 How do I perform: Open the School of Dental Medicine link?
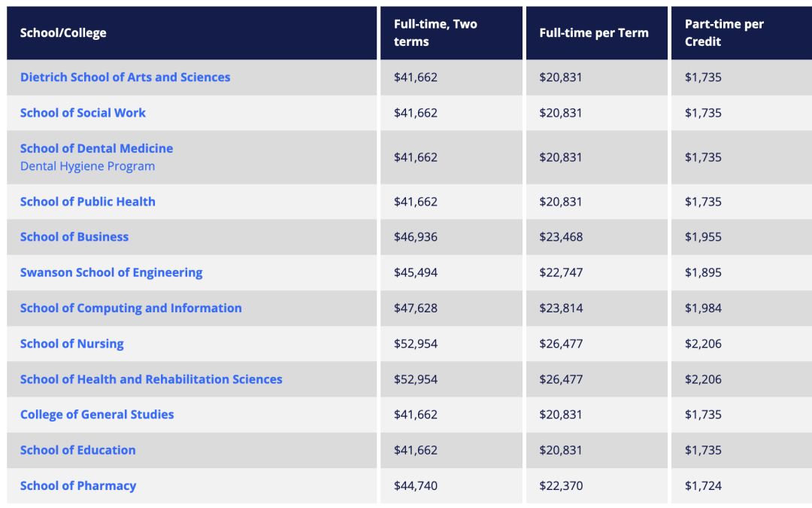[96, 148]
